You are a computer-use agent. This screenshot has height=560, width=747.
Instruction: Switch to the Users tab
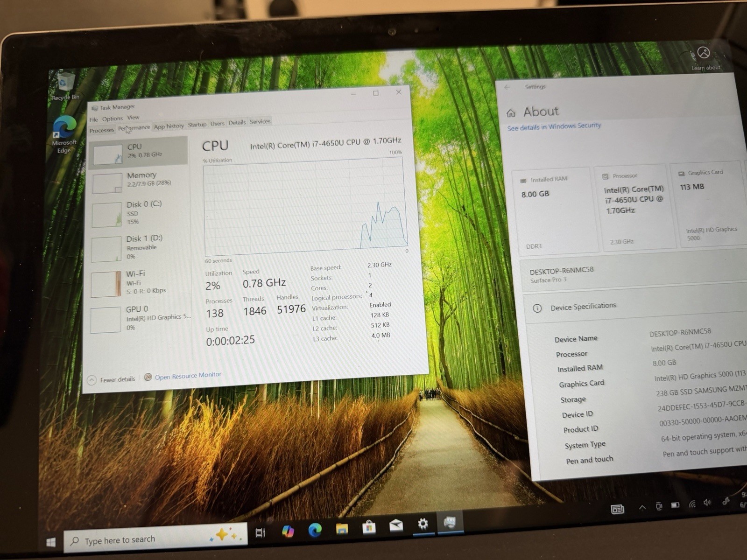(217, 124)
